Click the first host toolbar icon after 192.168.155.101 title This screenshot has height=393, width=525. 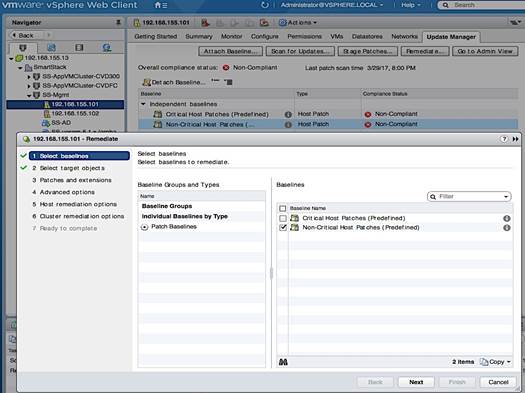tap(205, 23)
